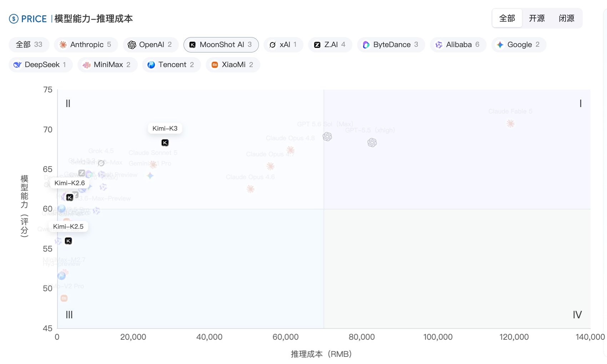Switch to the 全部 tab
The width and height of the screenshot is (607, 364).
click(507, 18)
